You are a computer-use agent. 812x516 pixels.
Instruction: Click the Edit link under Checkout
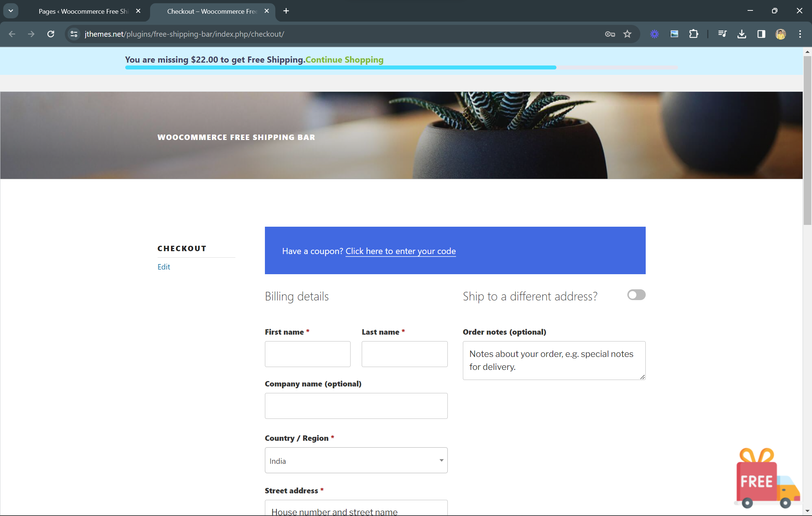click(164, 267)
